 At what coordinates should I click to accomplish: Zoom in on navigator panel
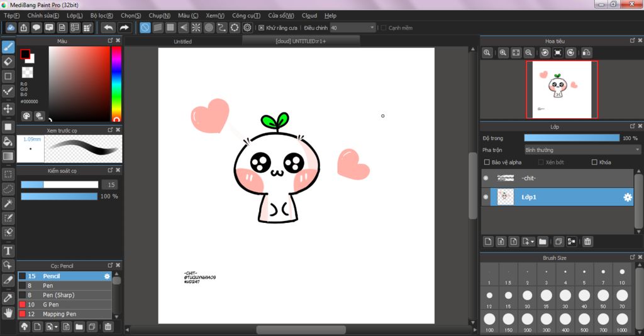[x=503, y=53]
